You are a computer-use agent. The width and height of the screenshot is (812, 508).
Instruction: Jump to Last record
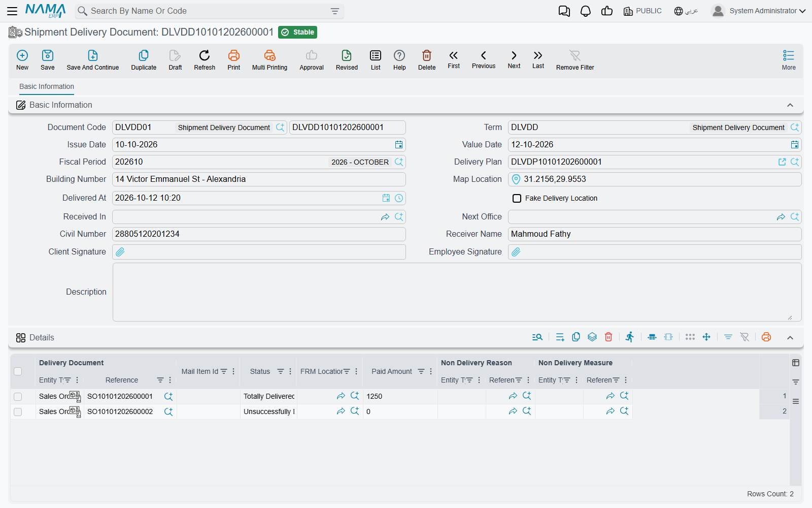[x=538, y=59]
